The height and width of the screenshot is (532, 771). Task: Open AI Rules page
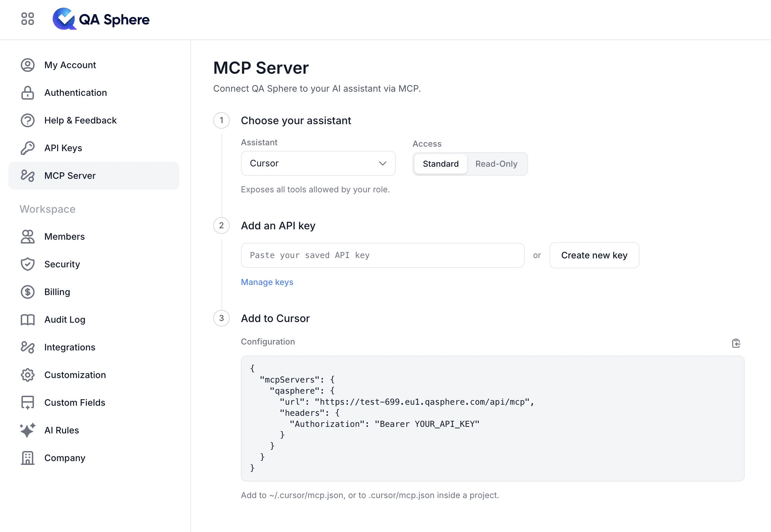click(x=94, y=430)
